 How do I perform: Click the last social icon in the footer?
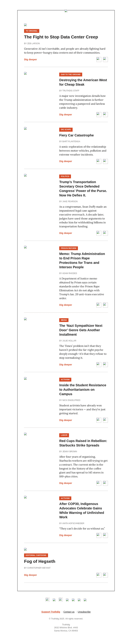coord(85,600)
